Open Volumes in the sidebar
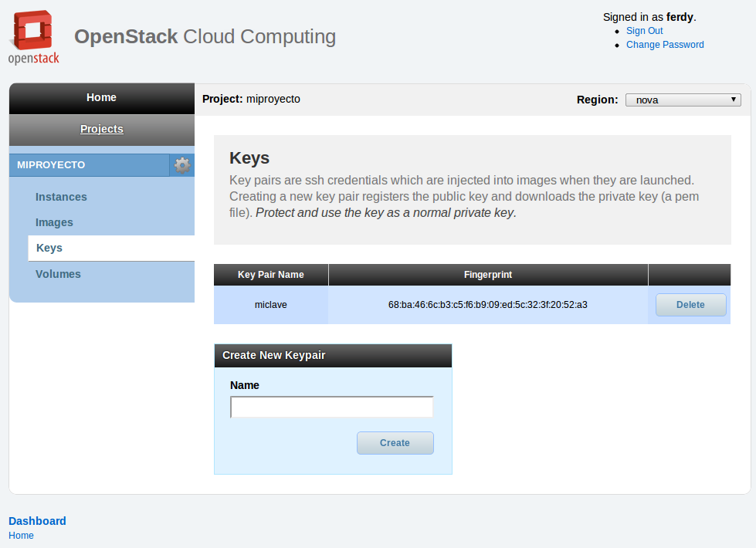The image size is (756, 548). tap(59, 274)
